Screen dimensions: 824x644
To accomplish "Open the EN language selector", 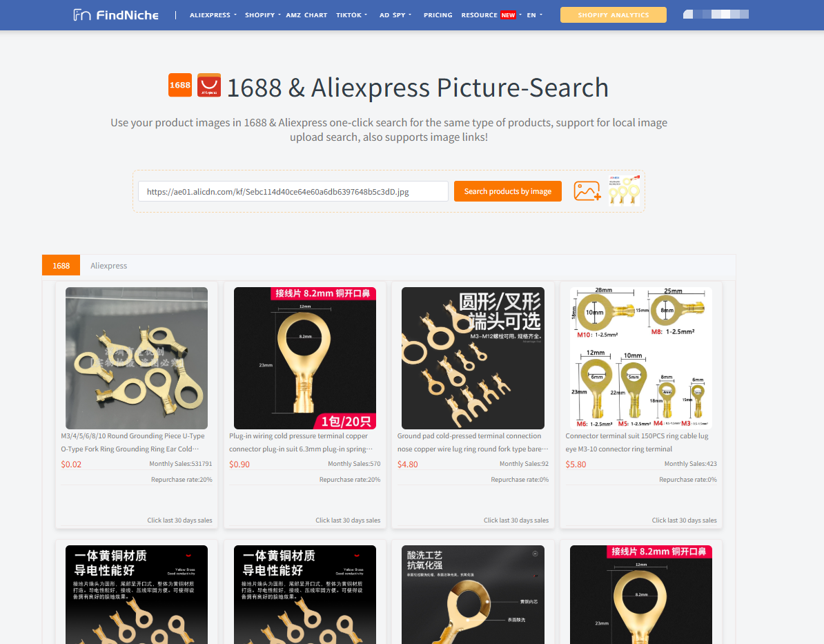I will 534,14.
